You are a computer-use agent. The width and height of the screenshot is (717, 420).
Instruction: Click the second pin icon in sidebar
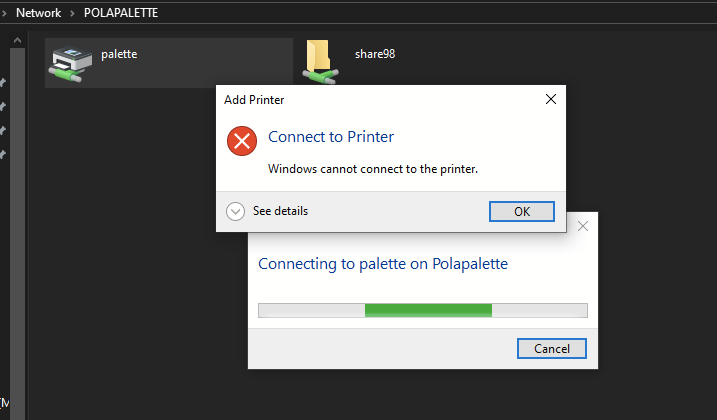[3, 107]
